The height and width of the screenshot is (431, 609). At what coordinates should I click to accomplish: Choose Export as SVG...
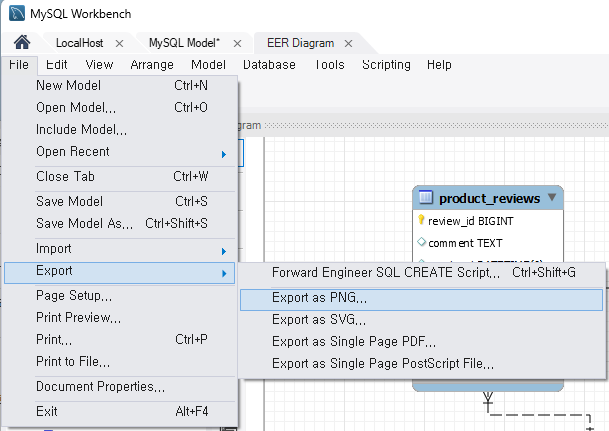(x=421, y=320)
